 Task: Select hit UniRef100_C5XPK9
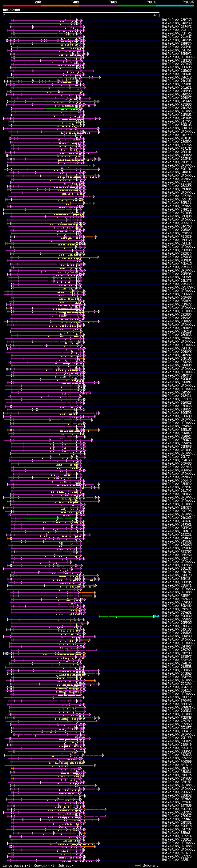(x=177, y=233)
